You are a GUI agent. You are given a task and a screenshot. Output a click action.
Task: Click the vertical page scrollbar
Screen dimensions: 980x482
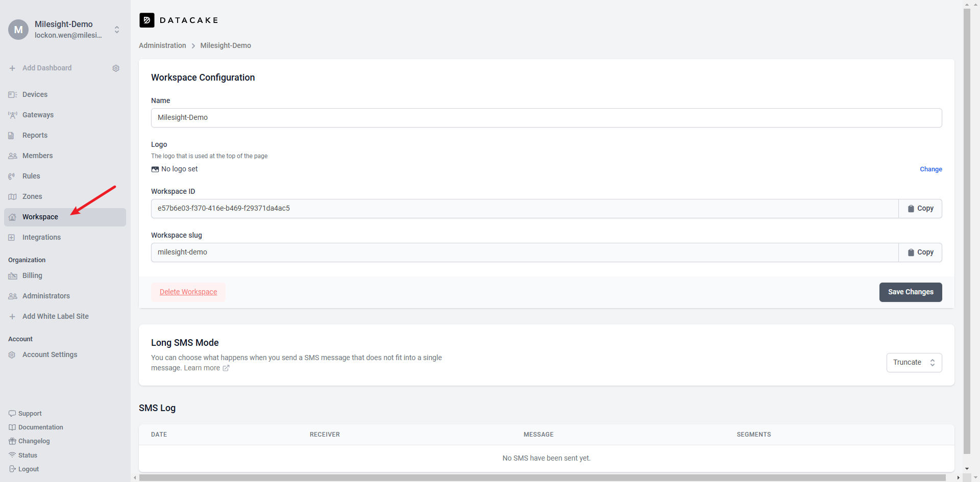click(x=967, y=231)
